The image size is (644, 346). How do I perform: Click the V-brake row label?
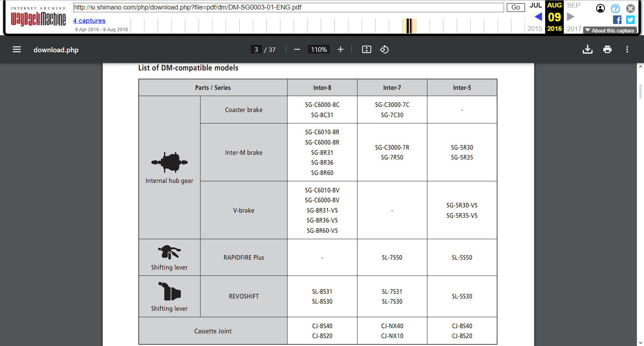coord(244,211)
